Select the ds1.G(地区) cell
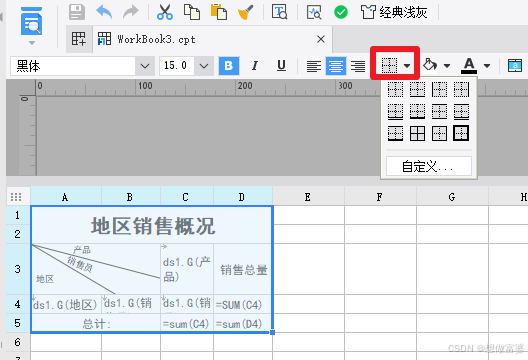528x360 pixels. 66,304
